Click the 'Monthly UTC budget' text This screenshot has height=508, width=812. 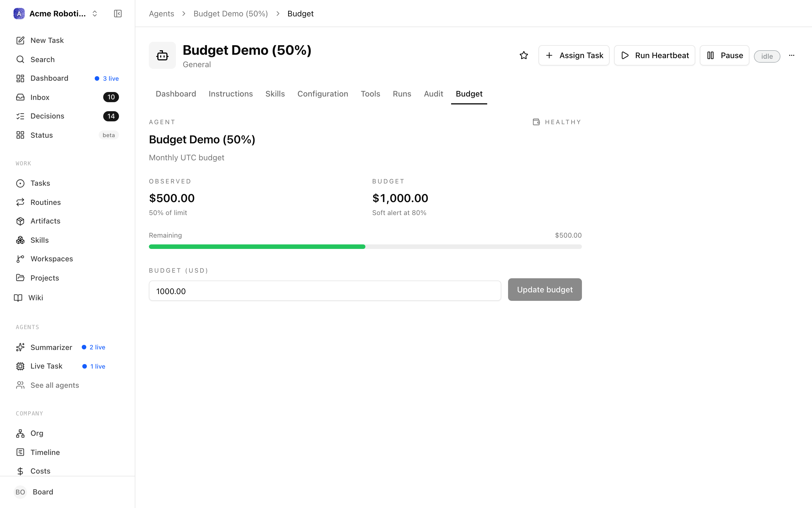coord(187,157)
